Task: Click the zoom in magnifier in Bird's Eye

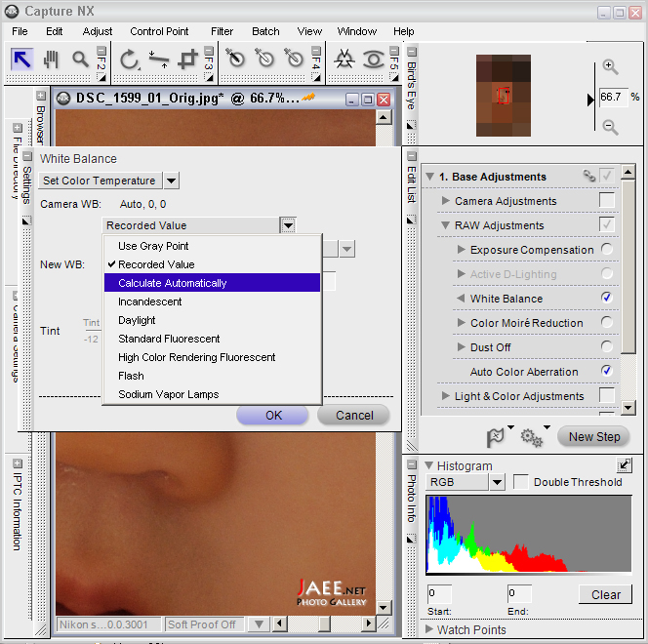Action: (610, 67)
